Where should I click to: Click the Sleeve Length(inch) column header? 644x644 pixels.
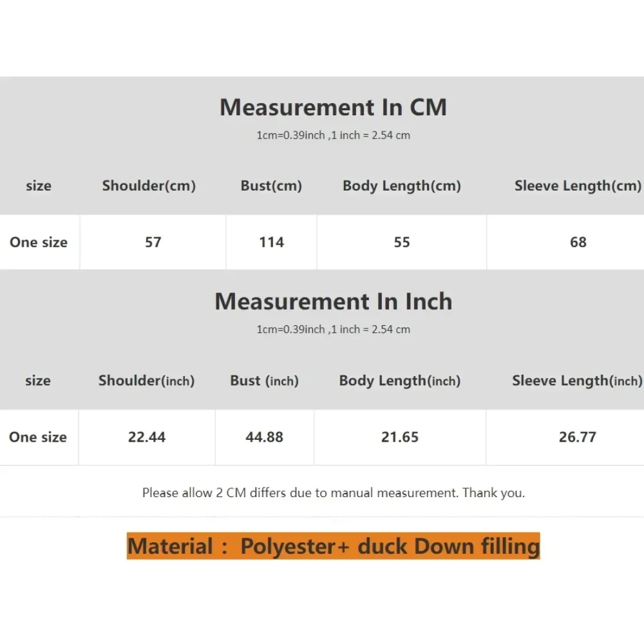click(577, 381)
